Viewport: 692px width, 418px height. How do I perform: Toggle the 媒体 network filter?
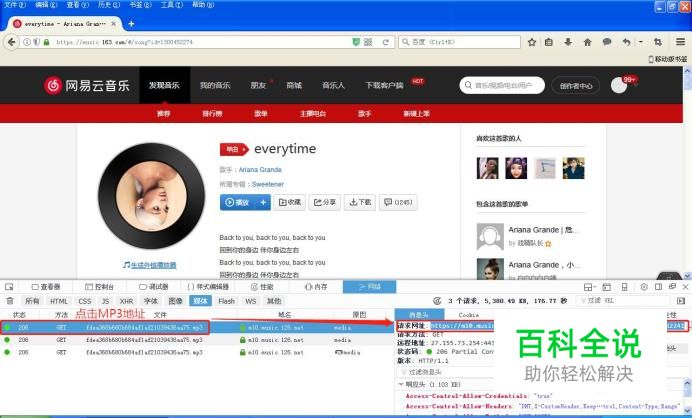pyautogui.click(x=200, y=301)
